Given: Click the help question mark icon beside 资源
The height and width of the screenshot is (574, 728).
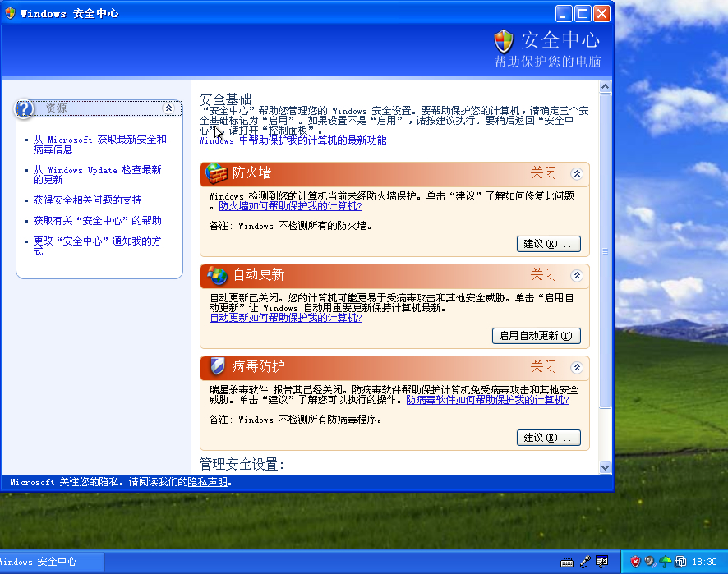Looking at the screenshot, I should [24, 109].
